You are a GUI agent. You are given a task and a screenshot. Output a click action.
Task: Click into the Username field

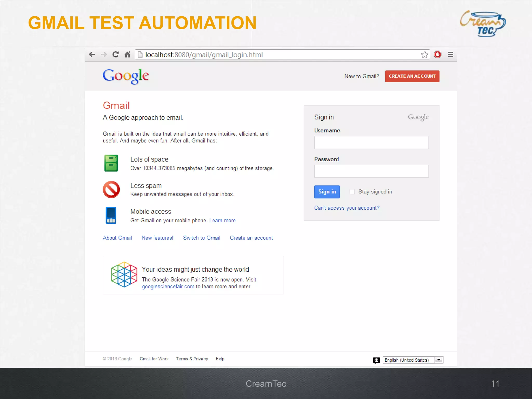click(371, 142)
